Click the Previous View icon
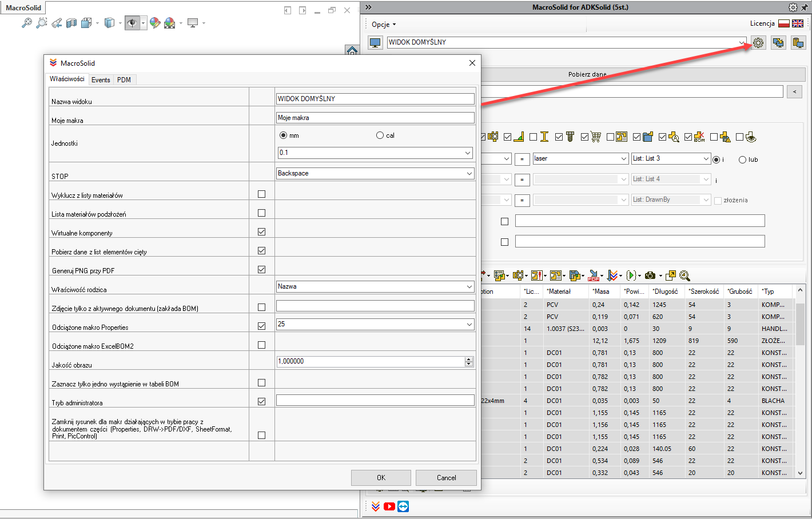The width and height of the screenshot is (812, 519). click(x=56, y=23)
